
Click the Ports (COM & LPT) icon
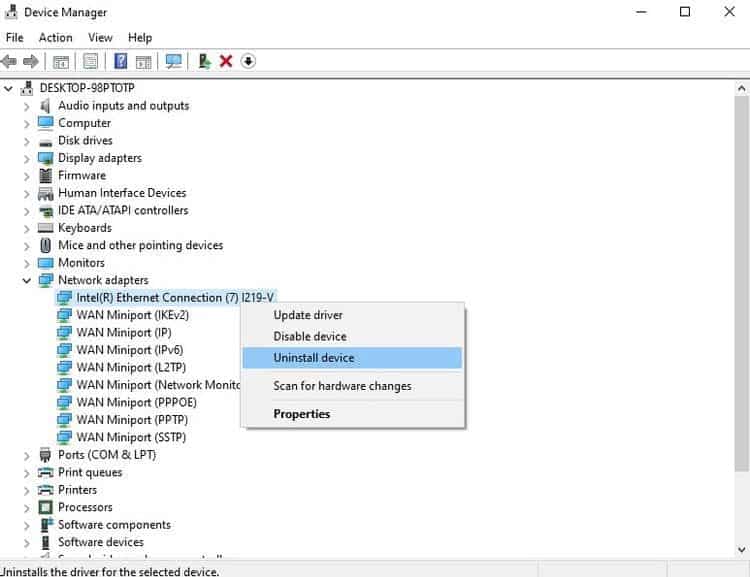click(x=45, y=455)
